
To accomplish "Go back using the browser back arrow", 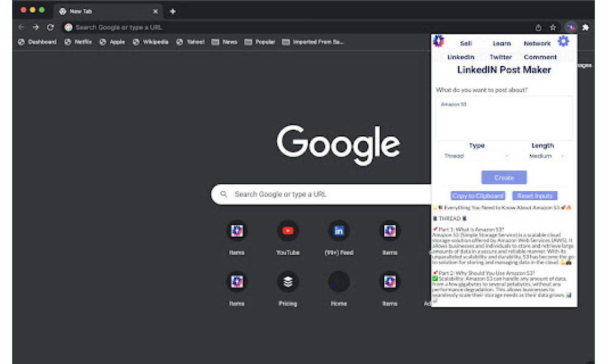I will coord(21,27).
